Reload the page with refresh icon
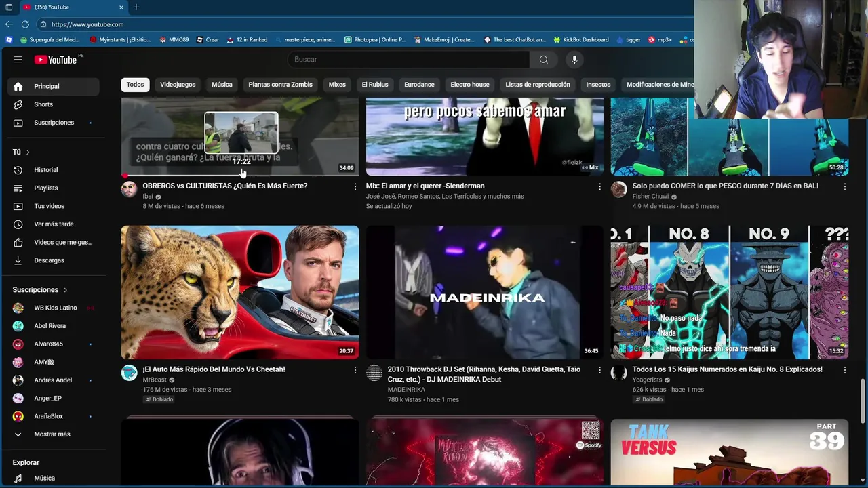The width and height of the screenshot is (868, 488). 25,24
